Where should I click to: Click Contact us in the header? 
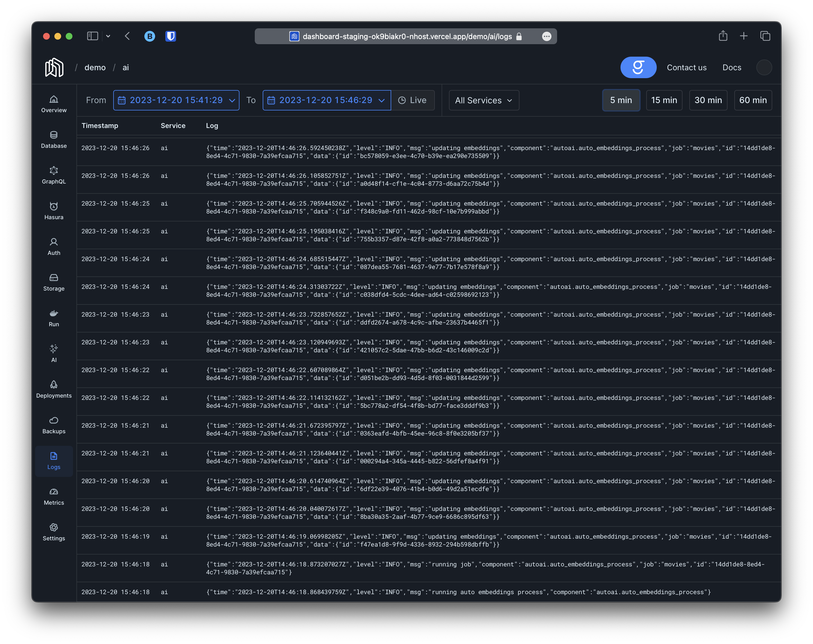coord(686,67)
